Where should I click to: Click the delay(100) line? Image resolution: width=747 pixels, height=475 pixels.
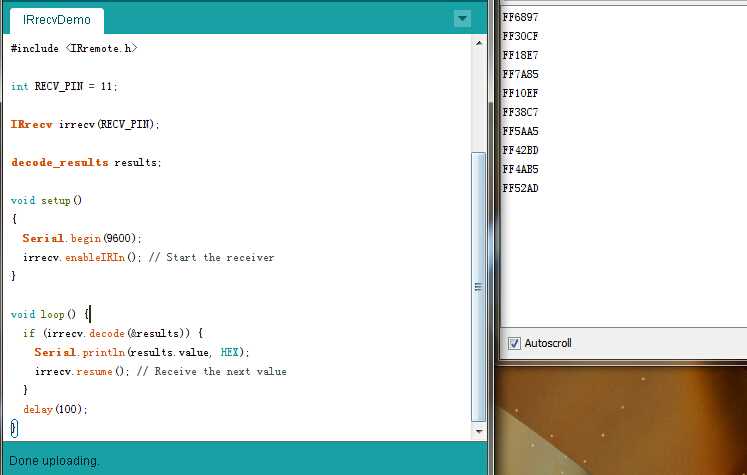pos(55,409)
